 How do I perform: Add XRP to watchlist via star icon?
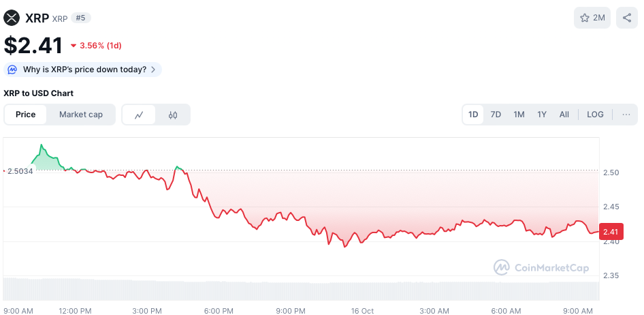585,18
